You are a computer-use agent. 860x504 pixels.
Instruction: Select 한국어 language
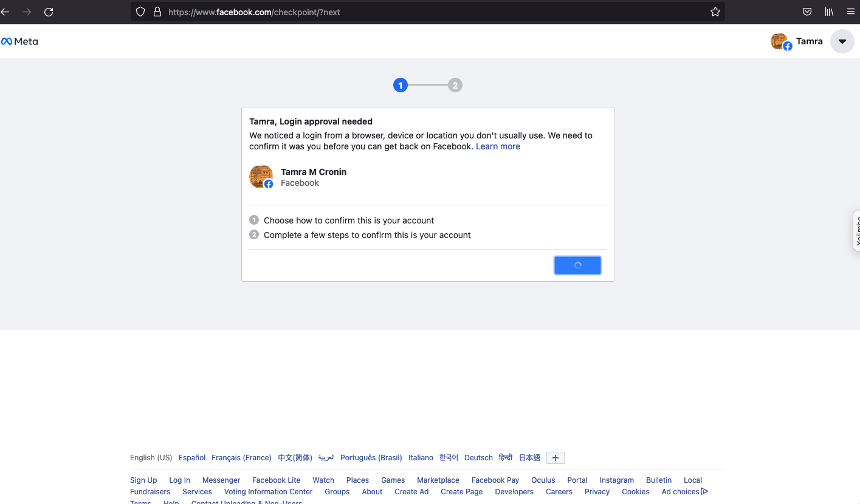tap(449, 458)
